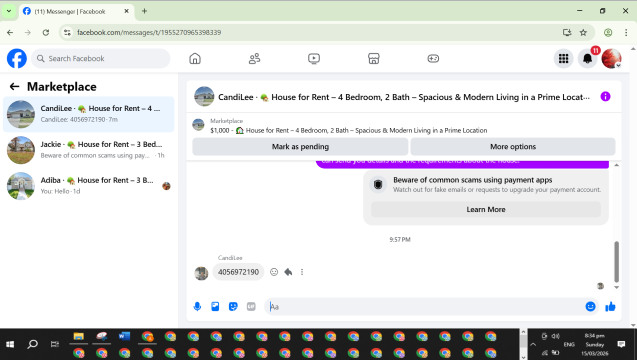Bookmark this page with star icon

(x=583, y=33)
